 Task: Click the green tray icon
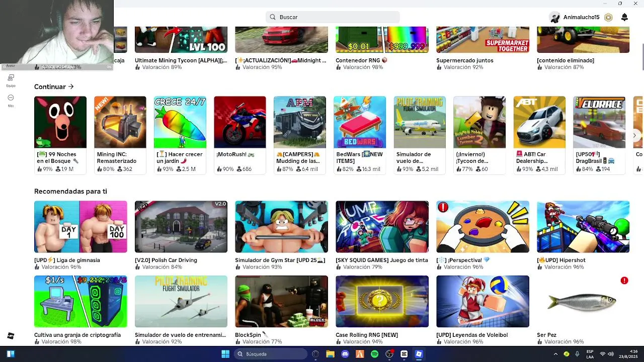click(x=567, y=354)
